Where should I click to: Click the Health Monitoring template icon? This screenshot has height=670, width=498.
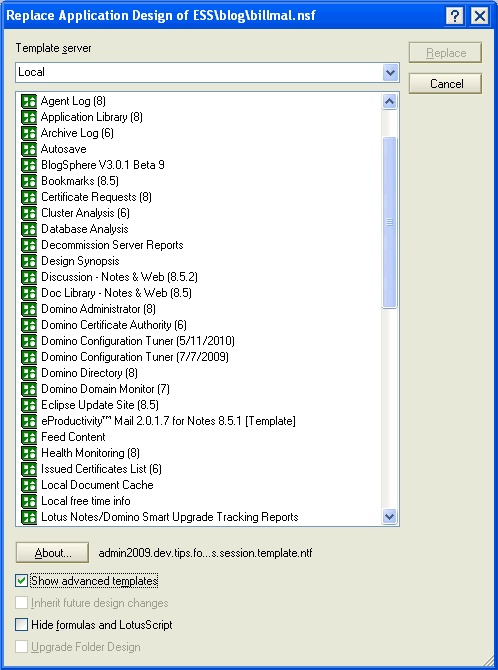[29, 453]
